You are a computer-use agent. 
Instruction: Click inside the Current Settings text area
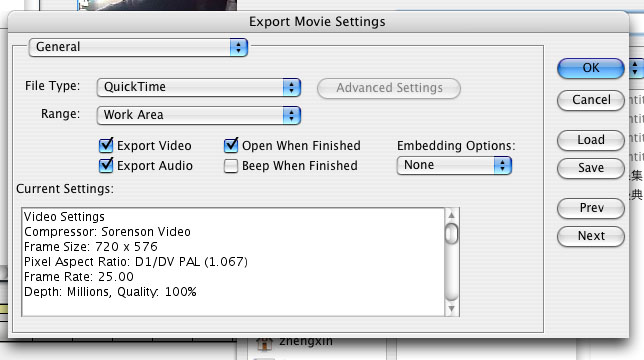point(233,262)
